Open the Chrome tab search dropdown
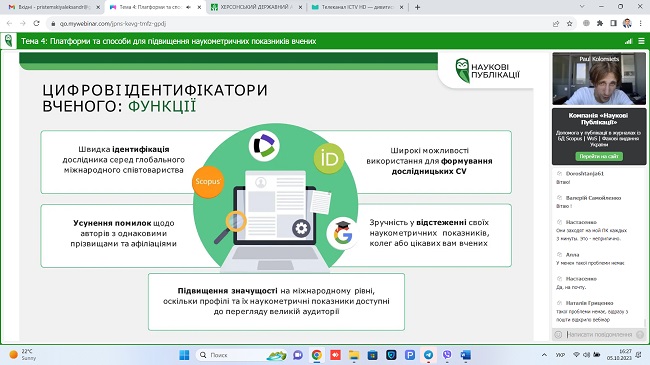 click(x=582, y=7)
